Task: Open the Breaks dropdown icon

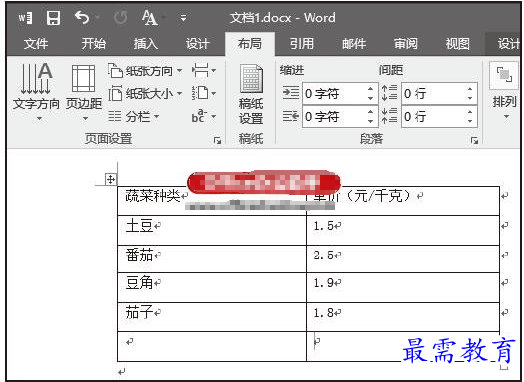Action: click(x=204, y=71)
